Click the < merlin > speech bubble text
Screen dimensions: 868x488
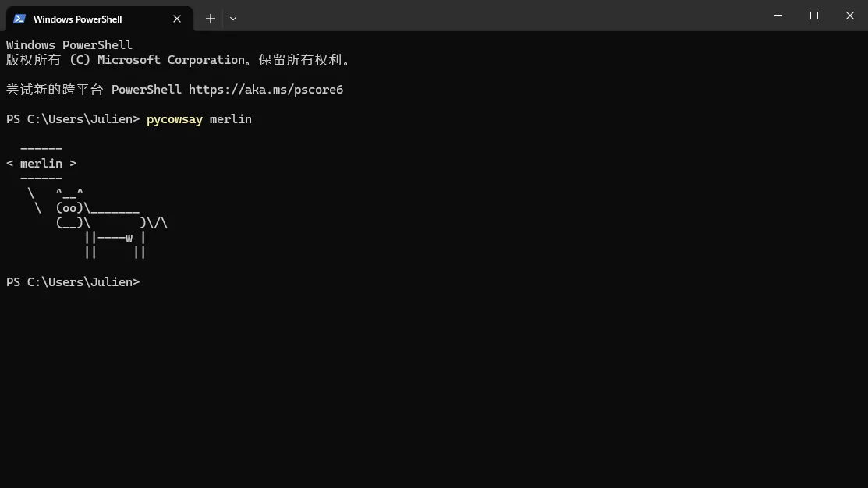(x=41, y=164)
